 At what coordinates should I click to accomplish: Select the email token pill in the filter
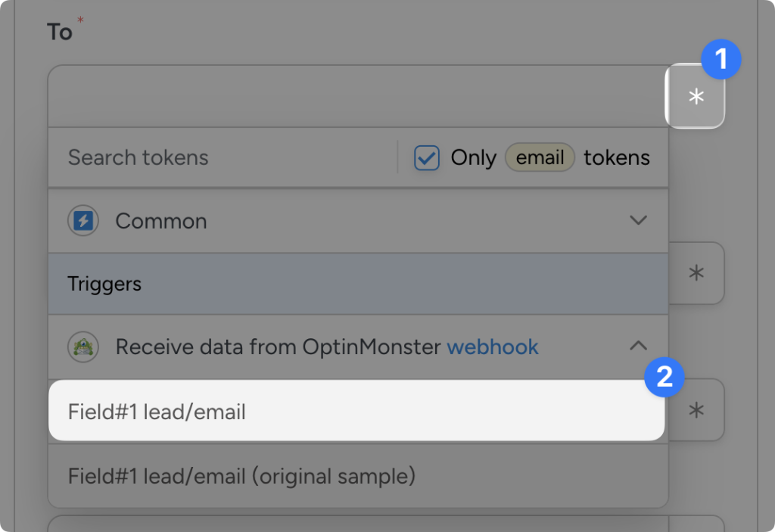pos(539,157)
